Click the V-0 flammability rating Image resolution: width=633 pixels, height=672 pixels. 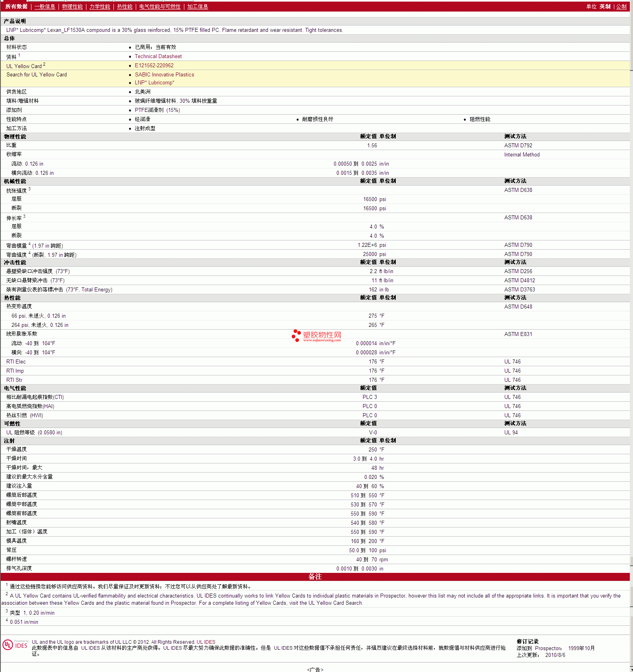373,433
